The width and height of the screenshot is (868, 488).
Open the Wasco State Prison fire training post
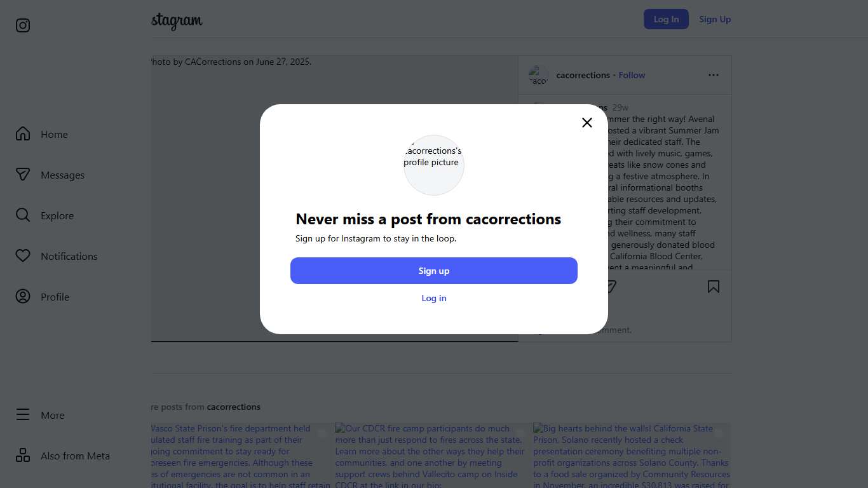click(240, 455)
